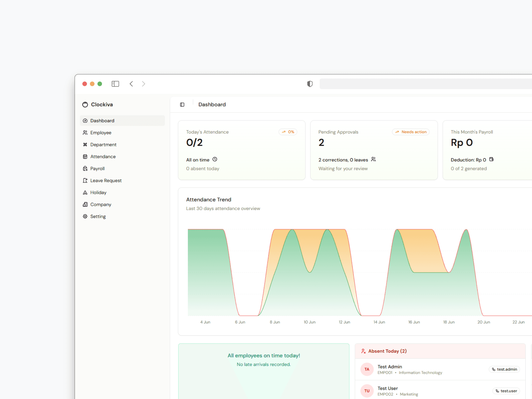Open the Attendance sidebar item
Viewport: 532px width, 399px height.
(122, 157)
